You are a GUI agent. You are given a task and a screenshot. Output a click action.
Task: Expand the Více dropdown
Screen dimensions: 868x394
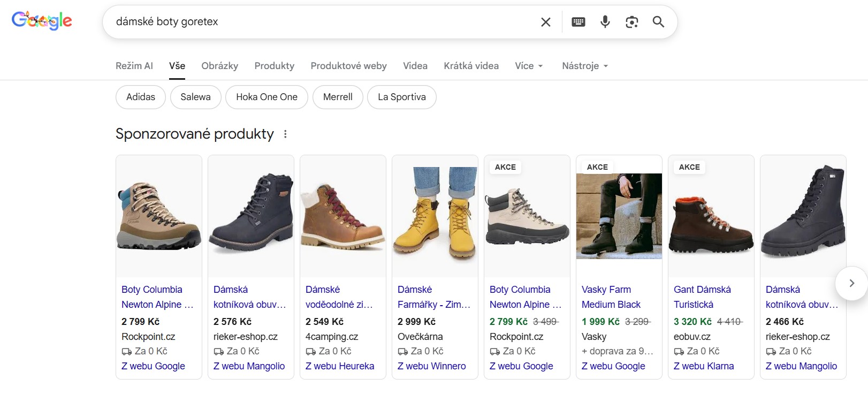(x=529, y=66)
